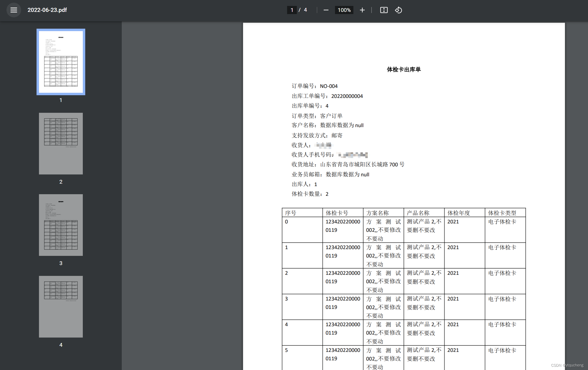588x370 pixels.
Task: Click the 产品名称 column header
Action: (418, 213)
